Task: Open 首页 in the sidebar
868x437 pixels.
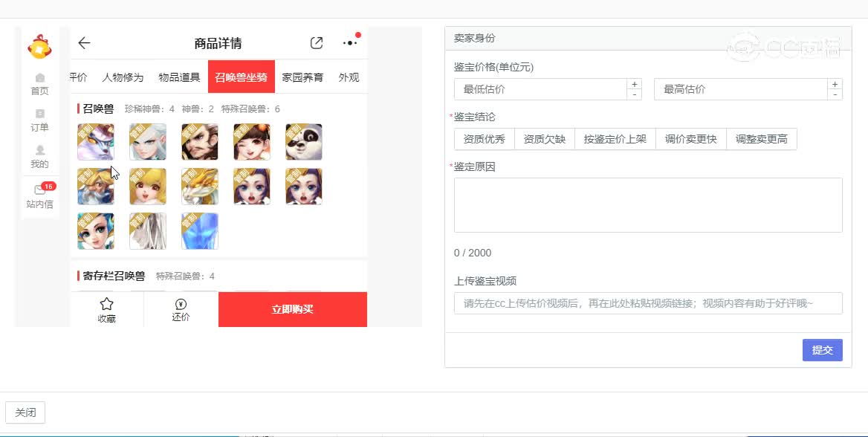Action: pyautogui.click(x=39, y=84)
